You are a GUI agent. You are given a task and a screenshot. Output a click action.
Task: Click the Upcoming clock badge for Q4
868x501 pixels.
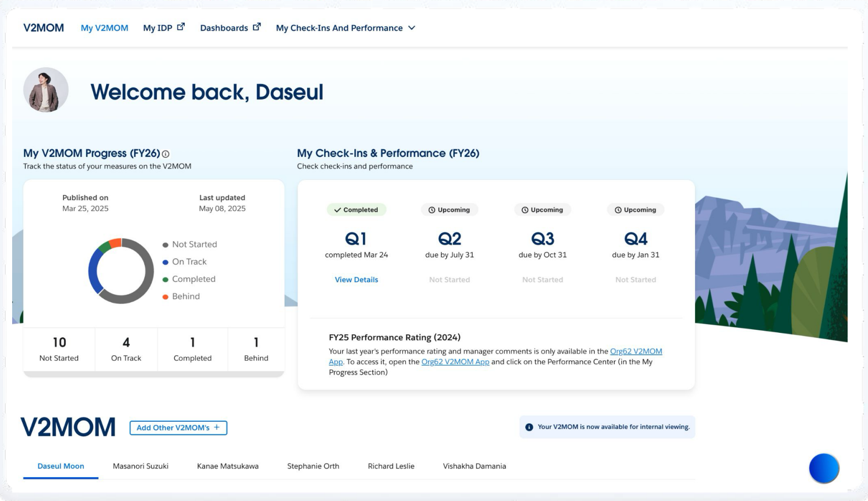click(636, 210)
